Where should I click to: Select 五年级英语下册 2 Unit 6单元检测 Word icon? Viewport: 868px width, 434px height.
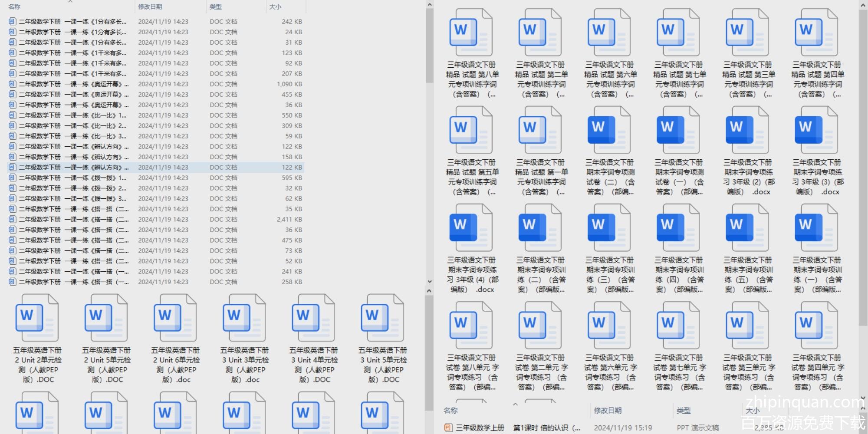[x=175, y=318]
